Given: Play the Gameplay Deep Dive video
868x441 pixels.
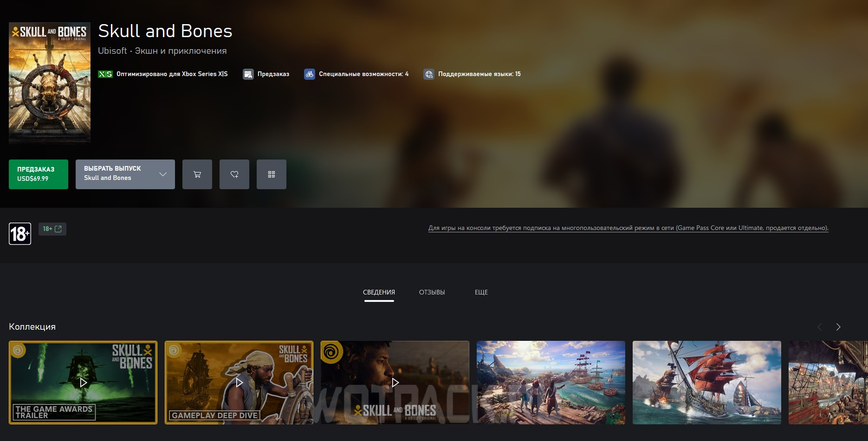Looking at the screenshot, I should tap(239, 383).
